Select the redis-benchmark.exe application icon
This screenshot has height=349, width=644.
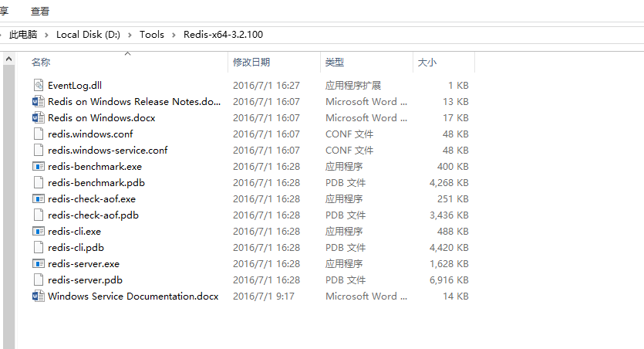[39, 166]
